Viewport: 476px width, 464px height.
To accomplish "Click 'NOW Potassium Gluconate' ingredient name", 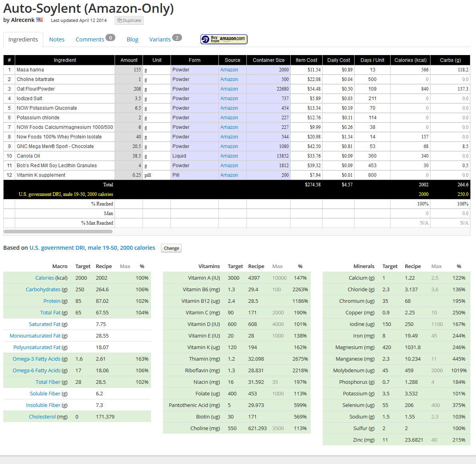I will (47, 108).
